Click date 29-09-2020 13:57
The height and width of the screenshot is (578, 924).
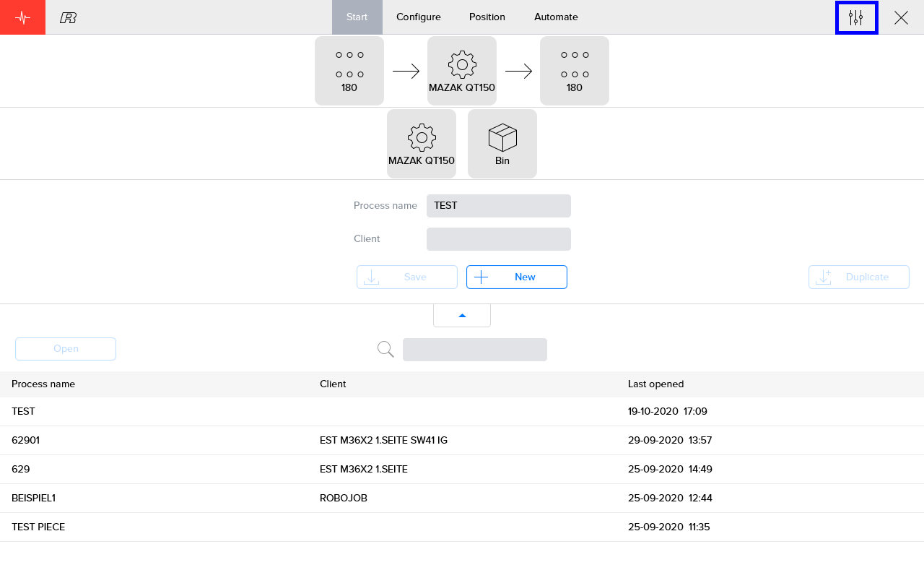670,440
